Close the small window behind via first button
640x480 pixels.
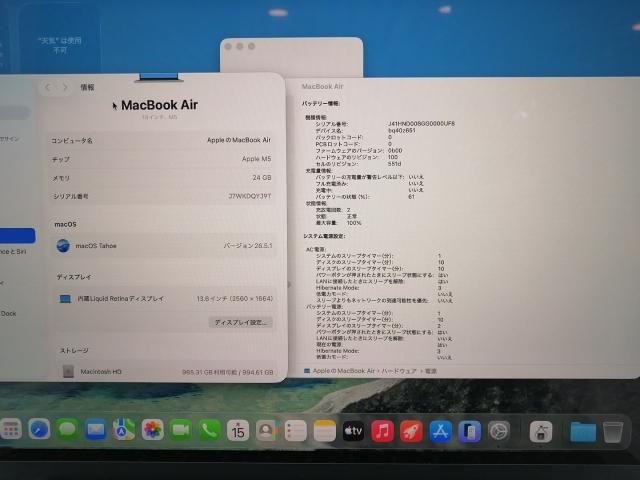228,47
